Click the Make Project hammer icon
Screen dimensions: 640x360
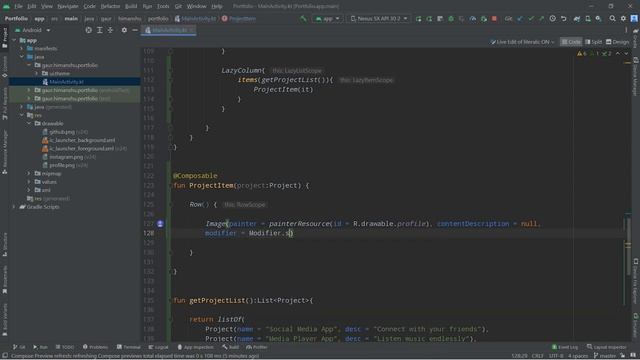(x=303, y=19)
